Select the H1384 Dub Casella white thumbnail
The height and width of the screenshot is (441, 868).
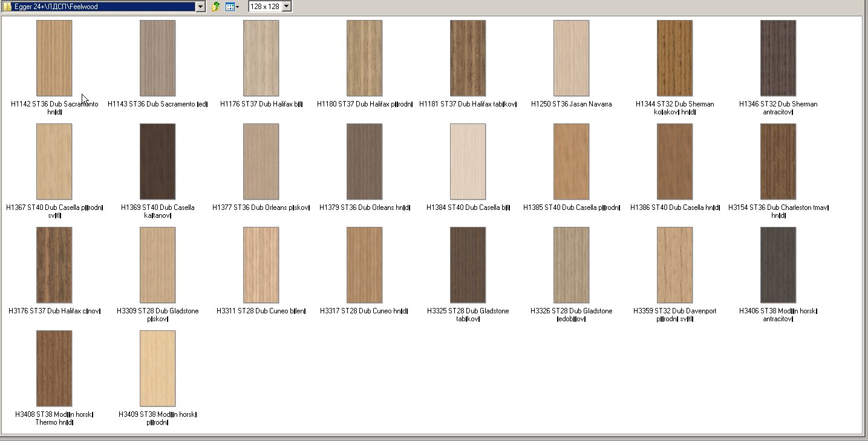pyautogui.click(x=468, y=162)
